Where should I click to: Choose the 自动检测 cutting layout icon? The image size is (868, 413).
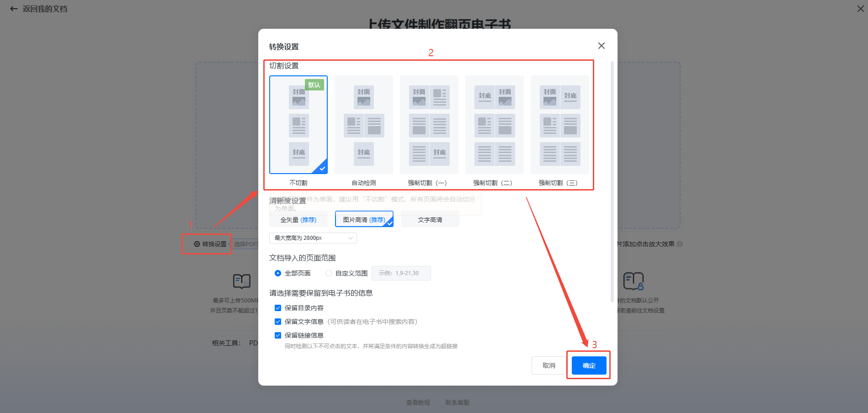click(363, 125)
